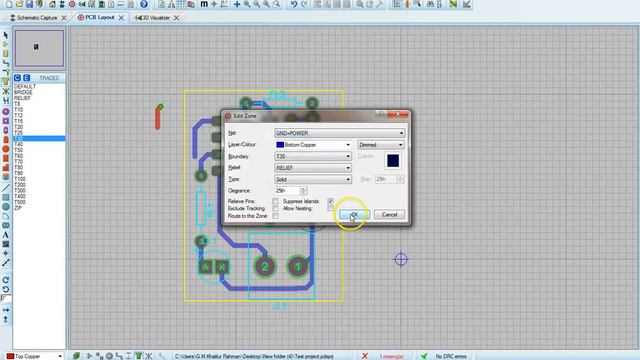Click the red X messages icon in status bar
The width and height of the screenshot is (640, 360).
(x=364, y=356)
